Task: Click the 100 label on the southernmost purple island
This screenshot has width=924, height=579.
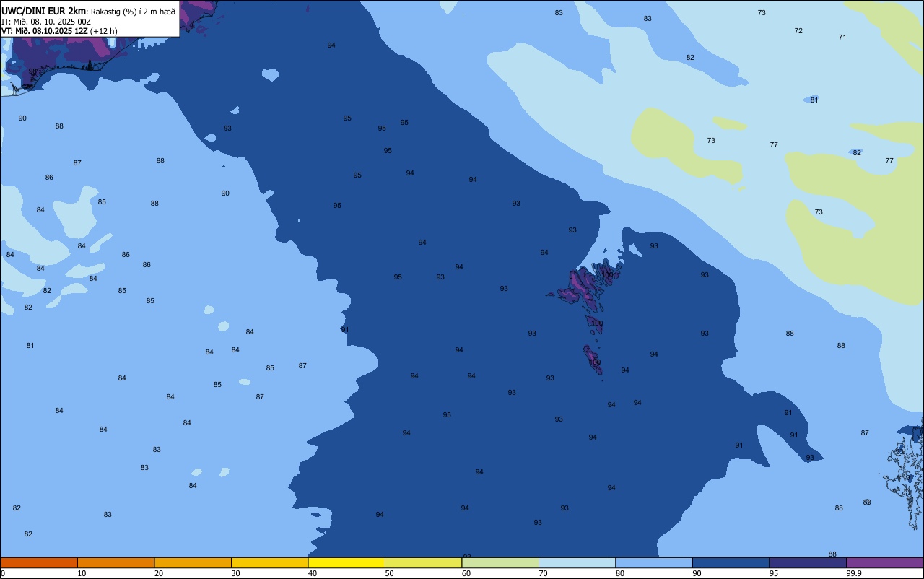Action: [x=594, y=362]
